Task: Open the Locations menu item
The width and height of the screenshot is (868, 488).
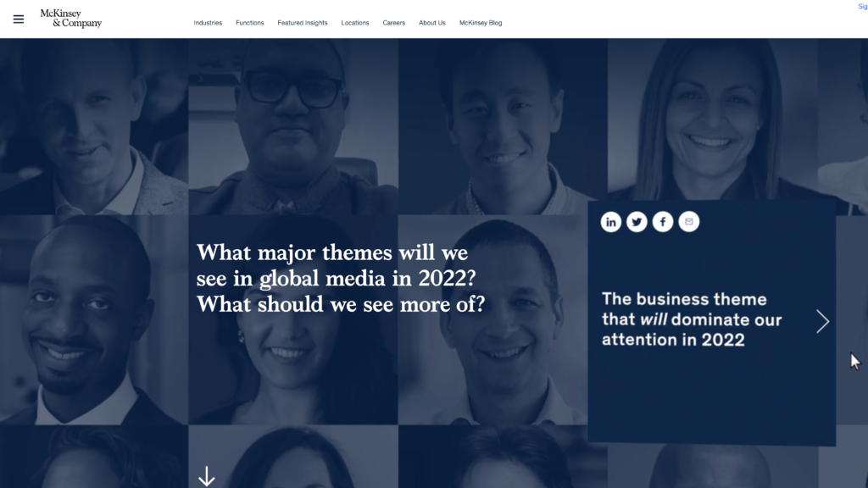Action: click(x=355, y=23)
